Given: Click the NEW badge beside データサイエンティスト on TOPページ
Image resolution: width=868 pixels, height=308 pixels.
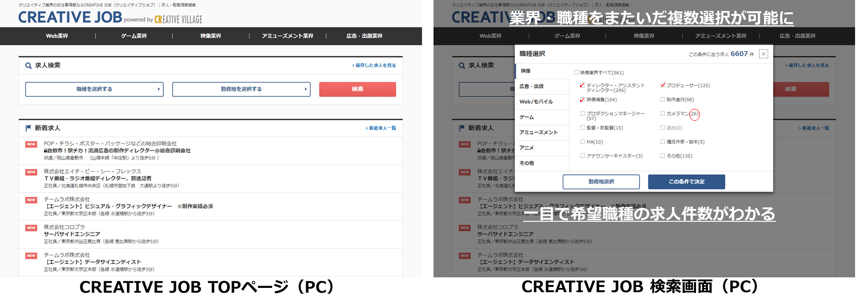Looking at the screenshot, I should [x=31, y=256].
